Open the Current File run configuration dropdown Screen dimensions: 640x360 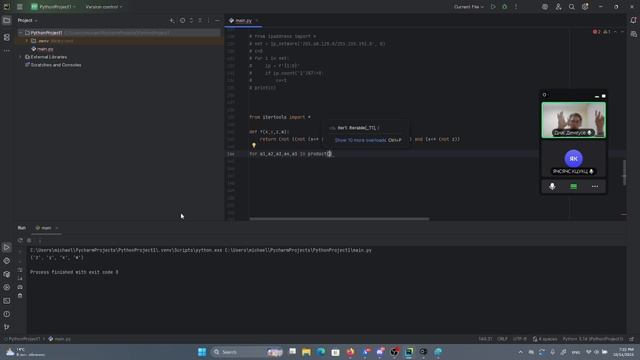[x=469, y=7]
